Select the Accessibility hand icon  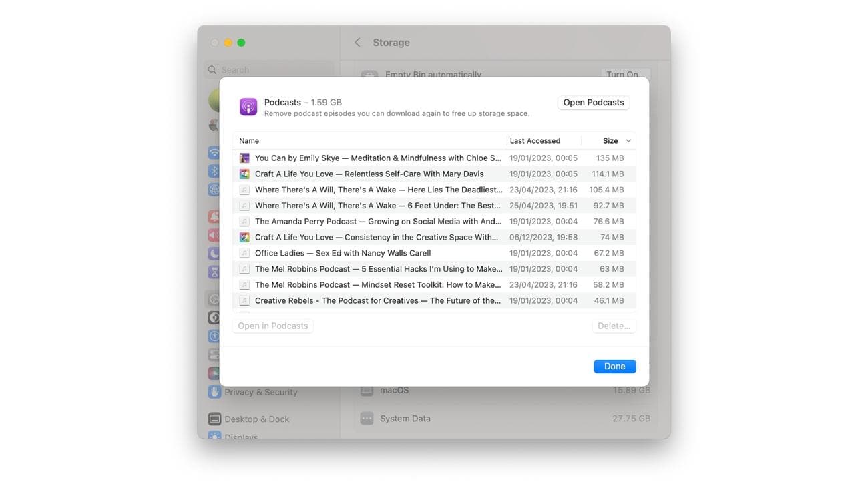point(213,334)
